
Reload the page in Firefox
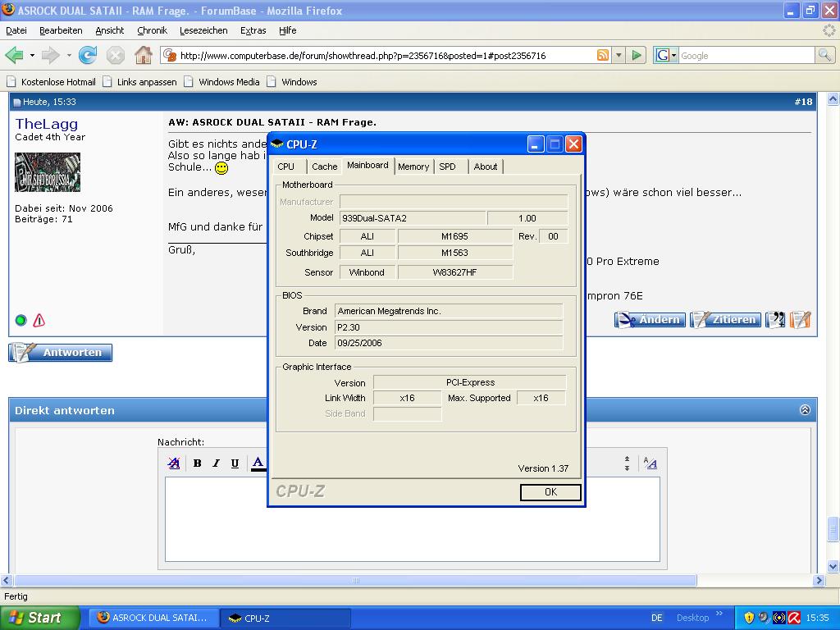point(87,55)
